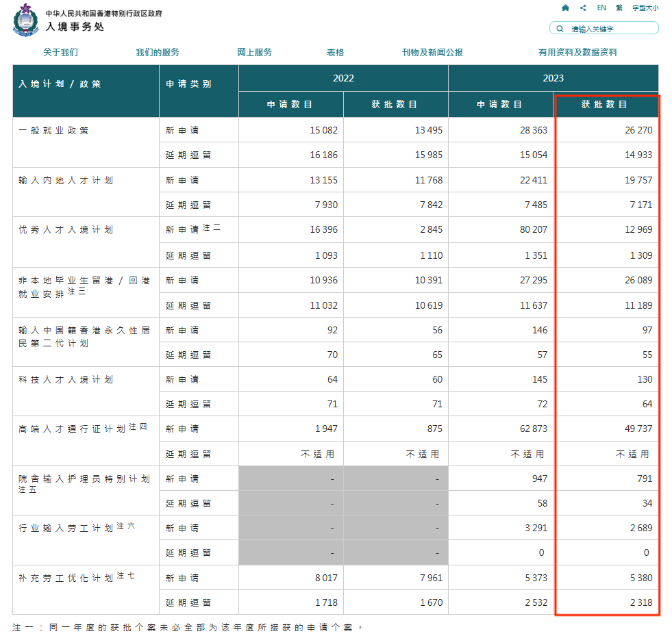
Task: Click the 输入内地人才计划 row label
Action: point(66,180)
